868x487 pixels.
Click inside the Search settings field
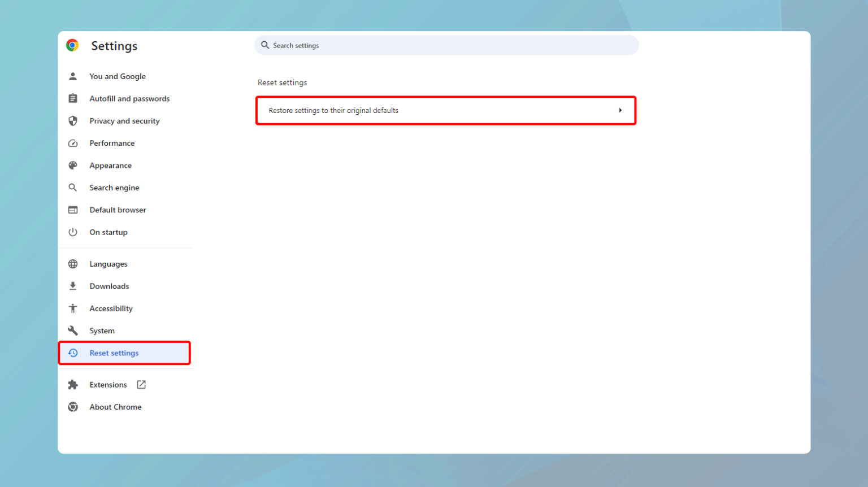[x=396, y=45]
